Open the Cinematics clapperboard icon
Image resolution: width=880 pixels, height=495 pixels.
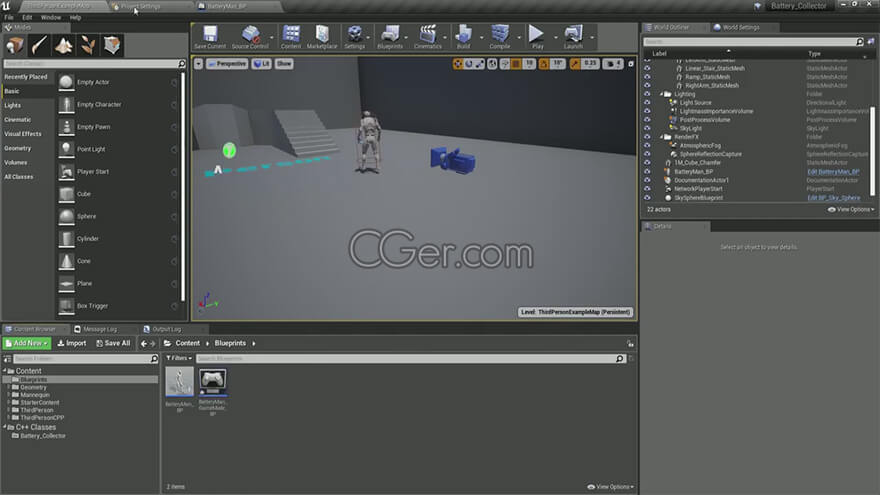coord(428,34)
